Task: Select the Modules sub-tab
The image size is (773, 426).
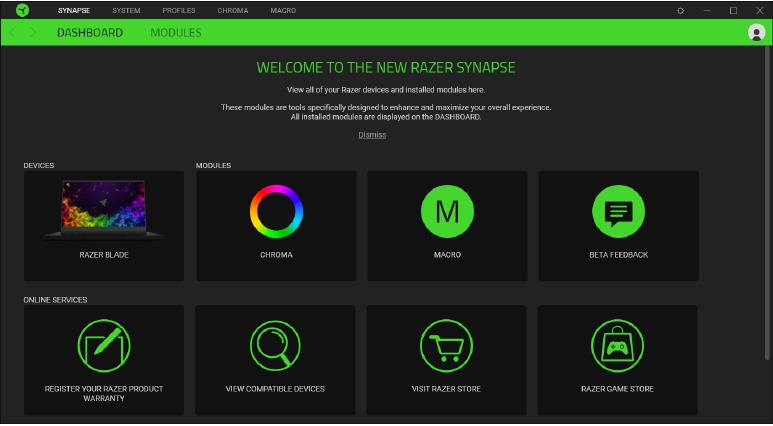Action: point(176,33)
